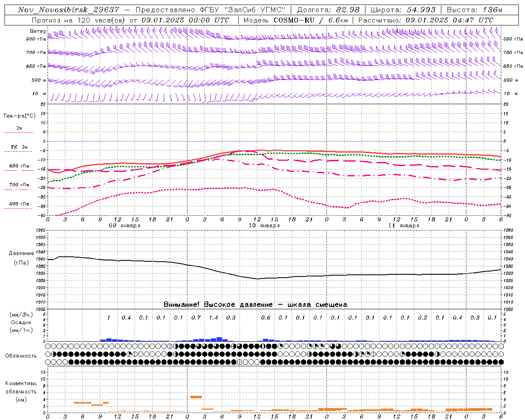Image resolution: width=525 pixels, height=420 pixels.
Task: Click the (мм/1ч.) hourly precipitation unit label
Action: tap(21, 330)
